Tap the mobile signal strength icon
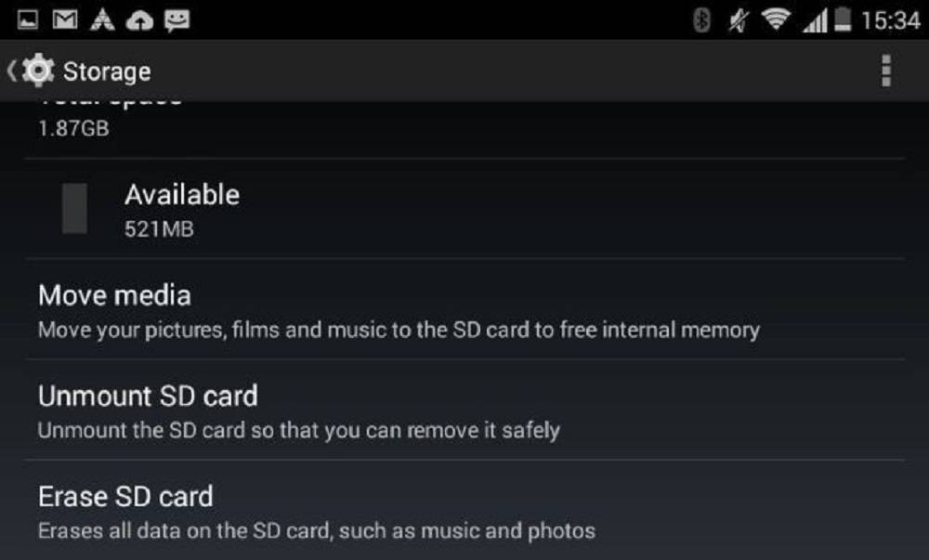 click(x=816, y=20)
